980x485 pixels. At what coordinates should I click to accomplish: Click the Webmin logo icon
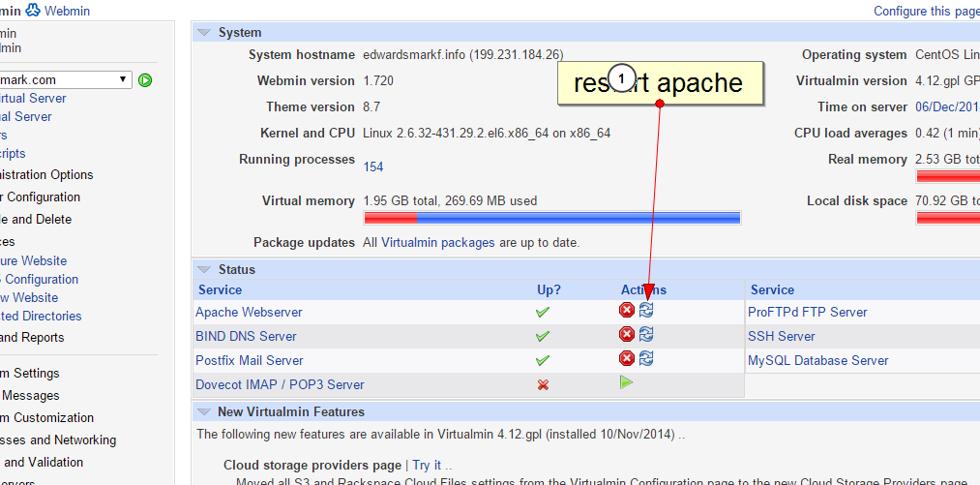pyautogui.click(x=33, y=10)
